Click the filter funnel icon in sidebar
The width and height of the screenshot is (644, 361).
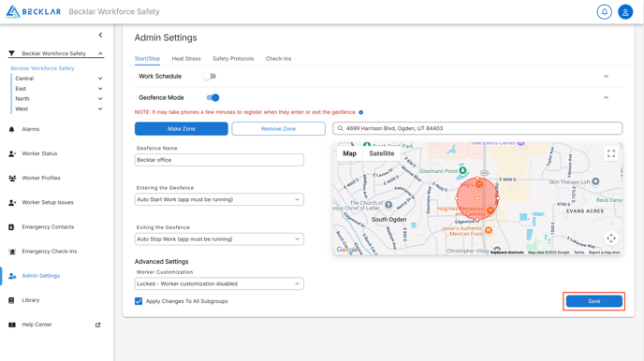[11, 53]
